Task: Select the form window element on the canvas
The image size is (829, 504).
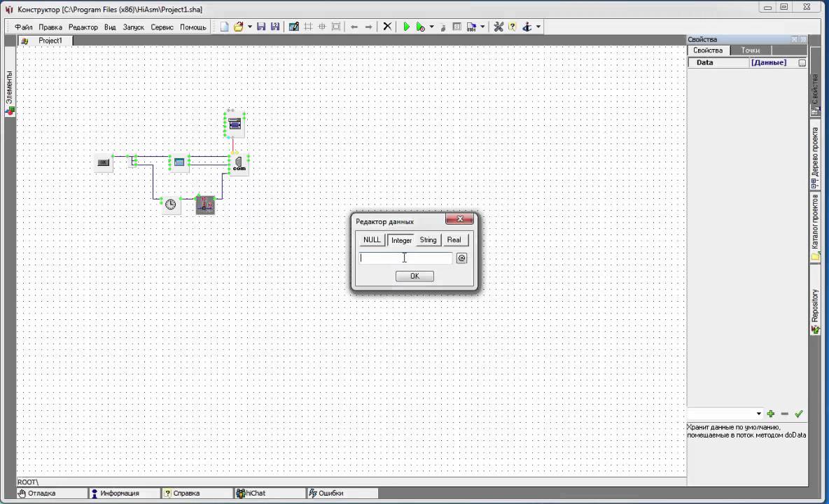Action: coord(179,162)
